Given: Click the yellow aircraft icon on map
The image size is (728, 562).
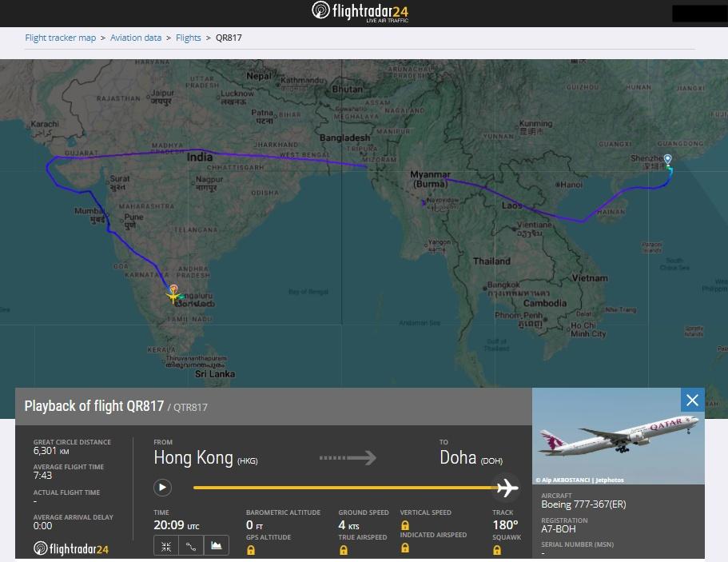Looking at the screenshot, I should point(173,295).
